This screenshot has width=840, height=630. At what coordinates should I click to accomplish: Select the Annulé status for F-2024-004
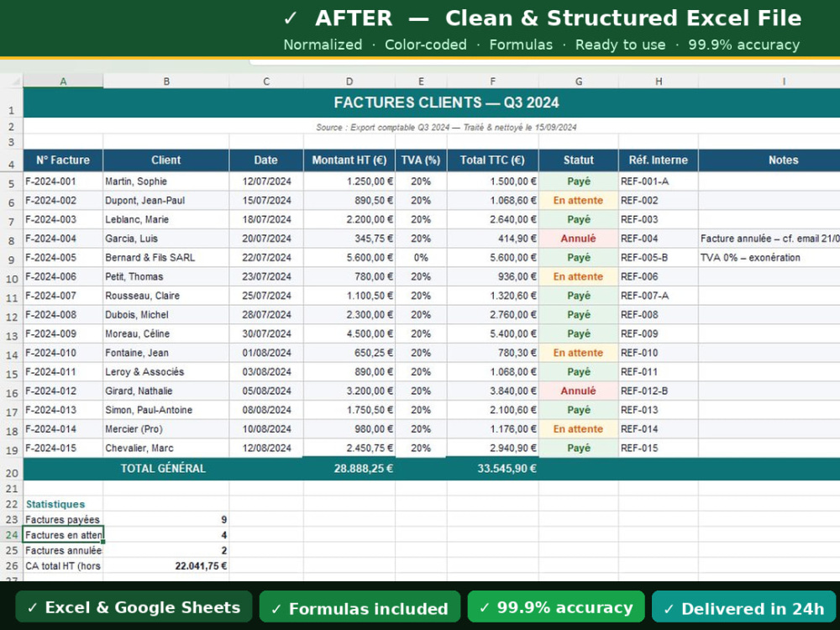tap(579, 239)
